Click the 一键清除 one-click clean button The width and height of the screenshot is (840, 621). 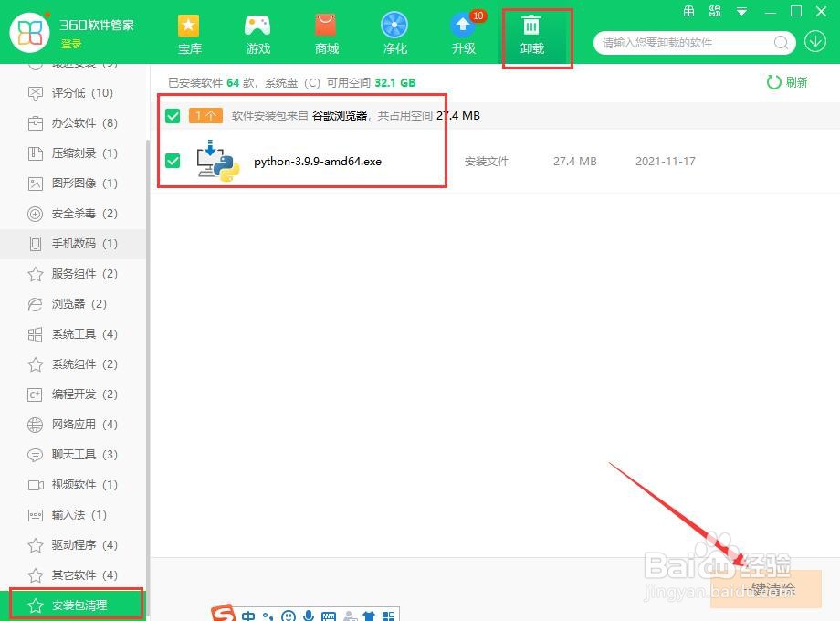pyautogui.click(x=766, y=589)
